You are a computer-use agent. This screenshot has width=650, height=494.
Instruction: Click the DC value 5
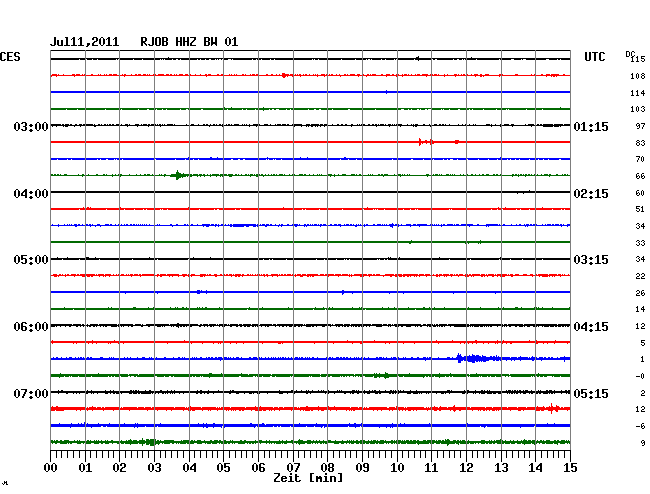pyautogui.click(x=643, y=343)
